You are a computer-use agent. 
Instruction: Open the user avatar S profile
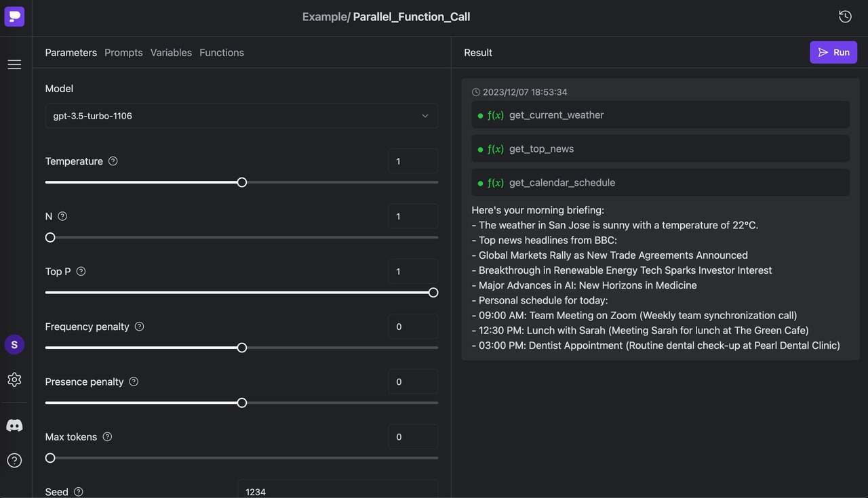tap(14, 345)
